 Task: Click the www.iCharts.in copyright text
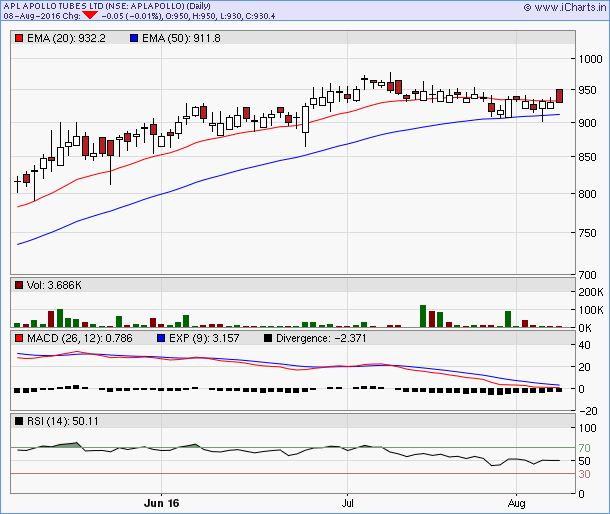(566, 7)
